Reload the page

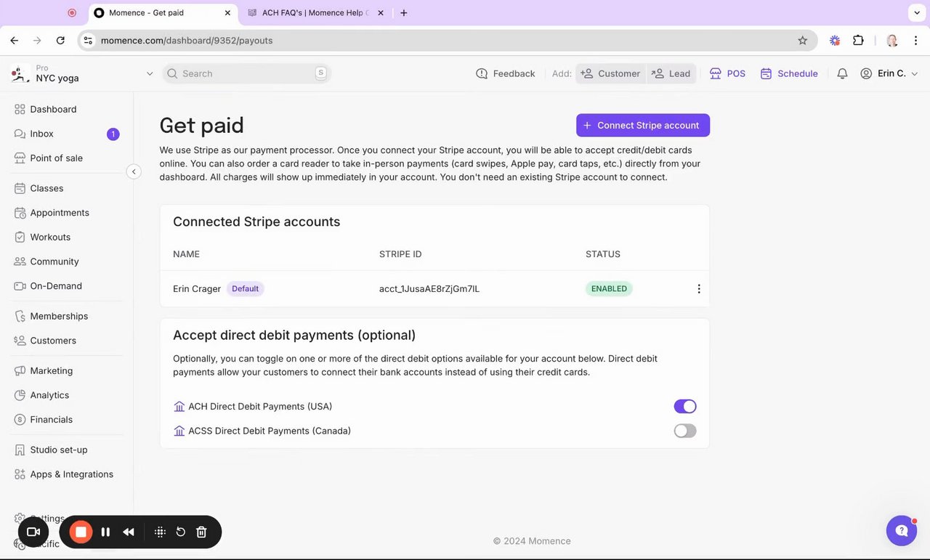[60, 41]
